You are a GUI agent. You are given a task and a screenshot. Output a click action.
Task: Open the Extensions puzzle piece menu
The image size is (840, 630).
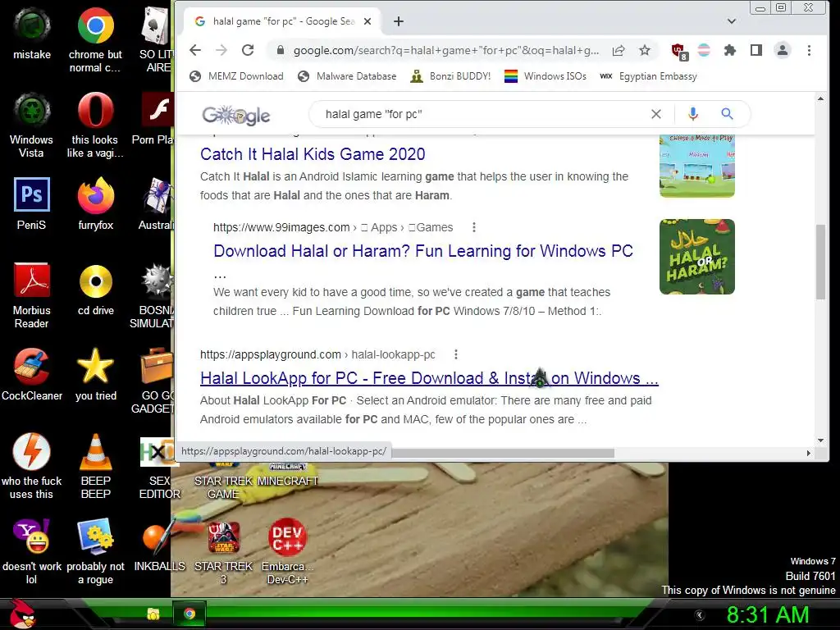(x=729, y=50)
